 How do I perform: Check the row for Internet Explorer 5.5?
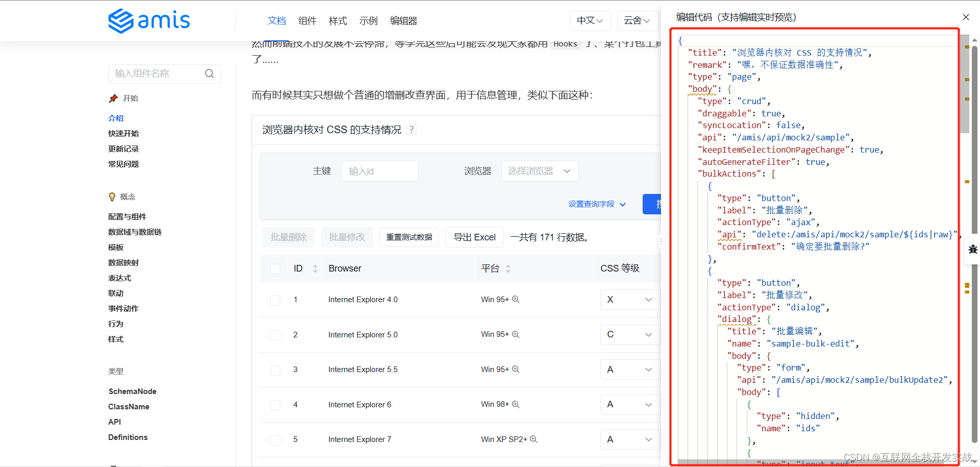click(275, 370)
